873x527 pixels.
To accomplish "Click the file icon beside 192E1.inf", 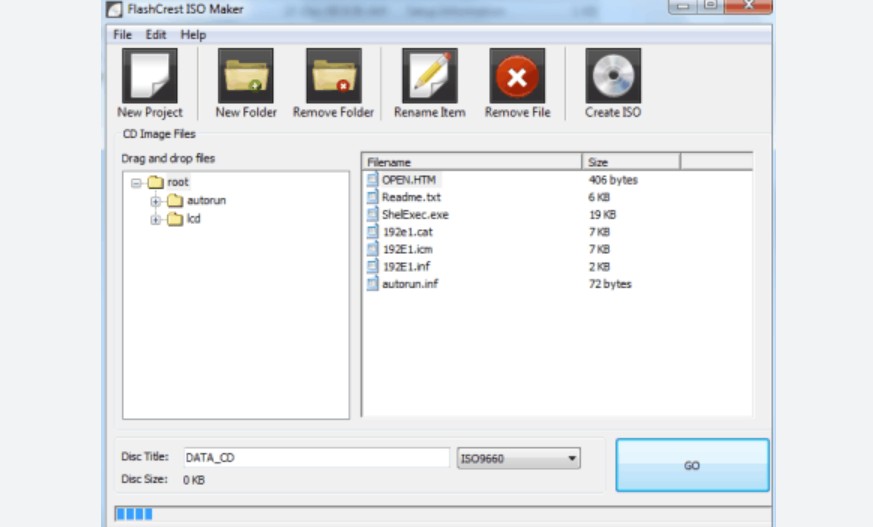I will click(372, 267).
